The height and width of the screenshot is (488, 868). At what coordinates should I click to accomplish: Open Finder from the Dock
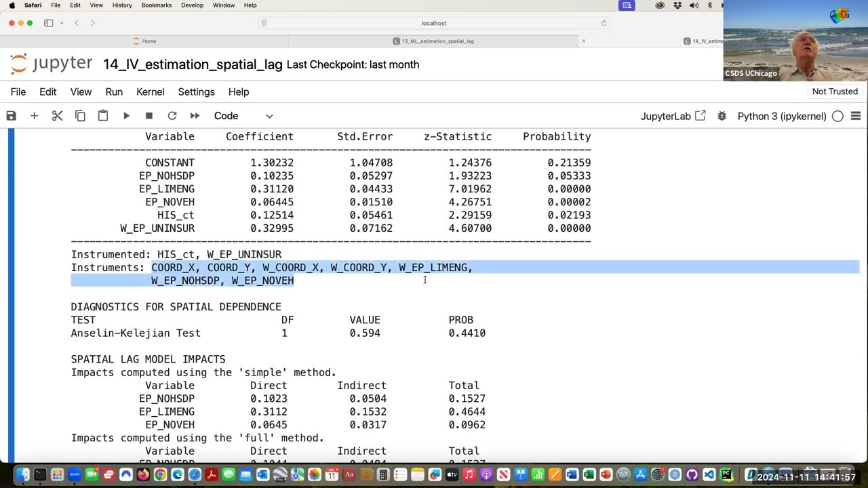23,474
